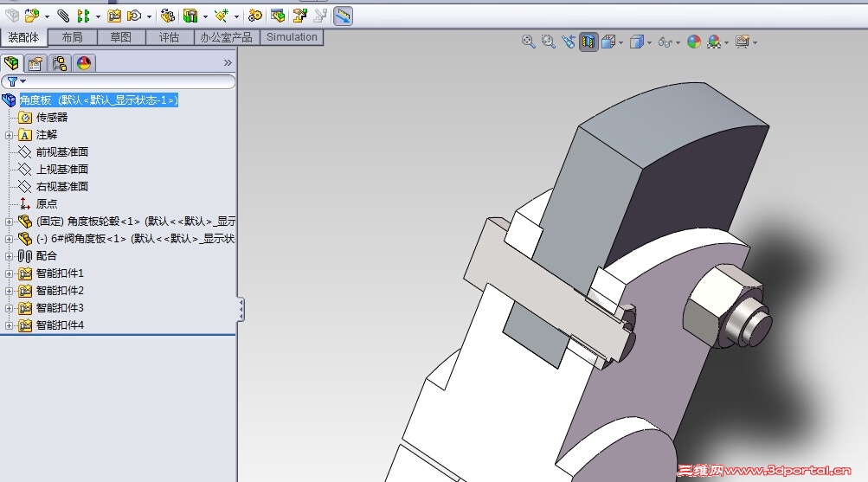Image resolution: width=868 pixels, height=482 pixels.
Task: Click the Exploded View icon
Action: pyautogui.click(x=299, y=16)
